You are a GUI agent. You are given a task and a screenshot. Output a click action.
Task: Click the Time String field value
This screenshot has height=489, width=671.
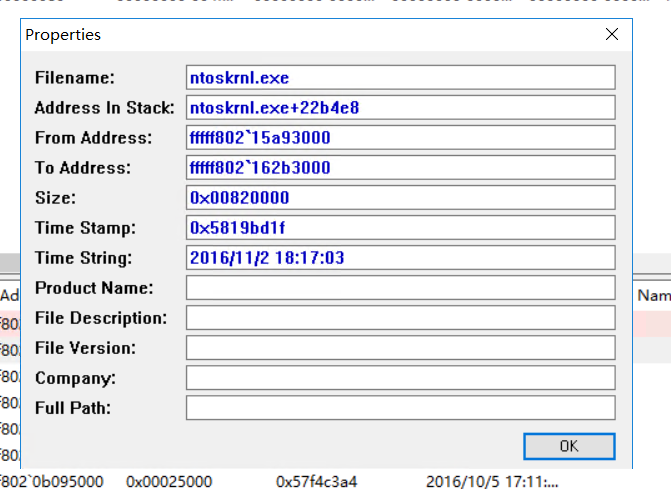pos(401,258)
